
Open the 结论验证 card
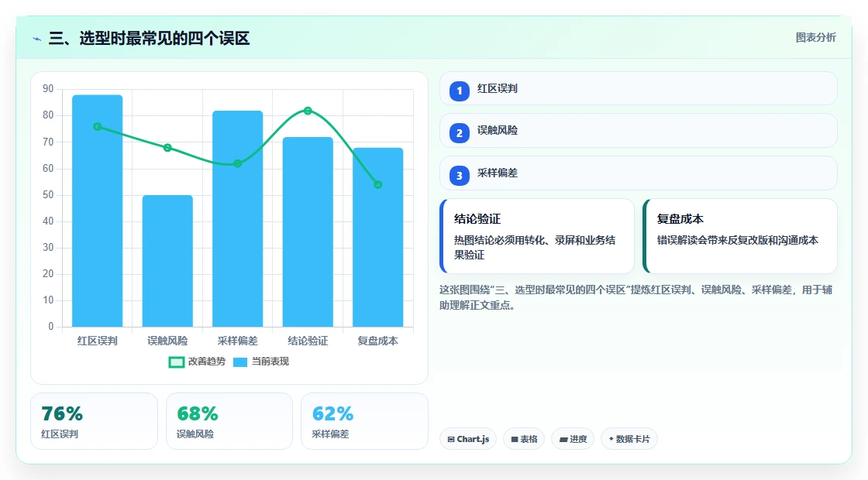pos(537,236)
